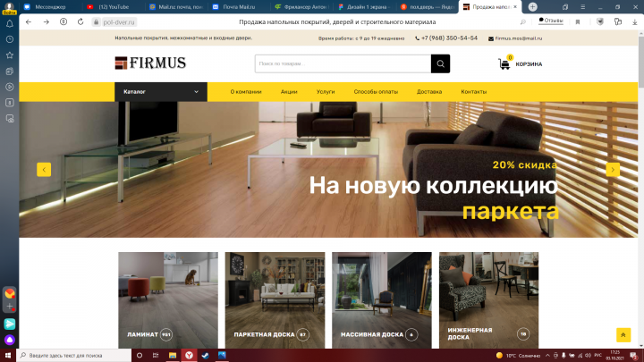Click yellow scroll-to-top arrow button
Viewport: 644px width, 362px height.
click(x=623, y=335)
